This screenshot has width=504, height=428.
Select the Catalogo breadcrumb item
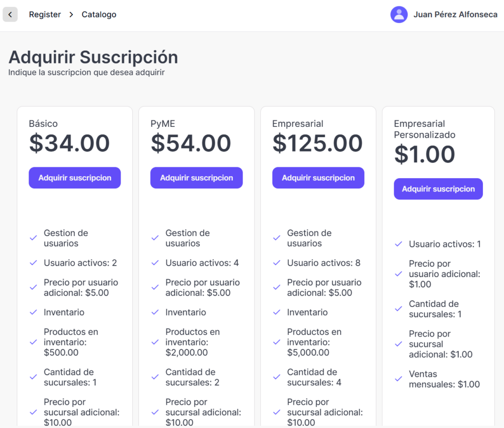99,15
